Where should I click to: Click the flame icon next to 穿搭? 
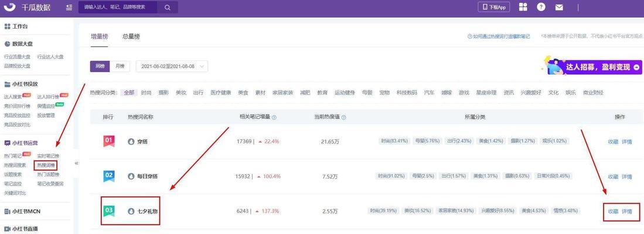click(x=131, y=142)
